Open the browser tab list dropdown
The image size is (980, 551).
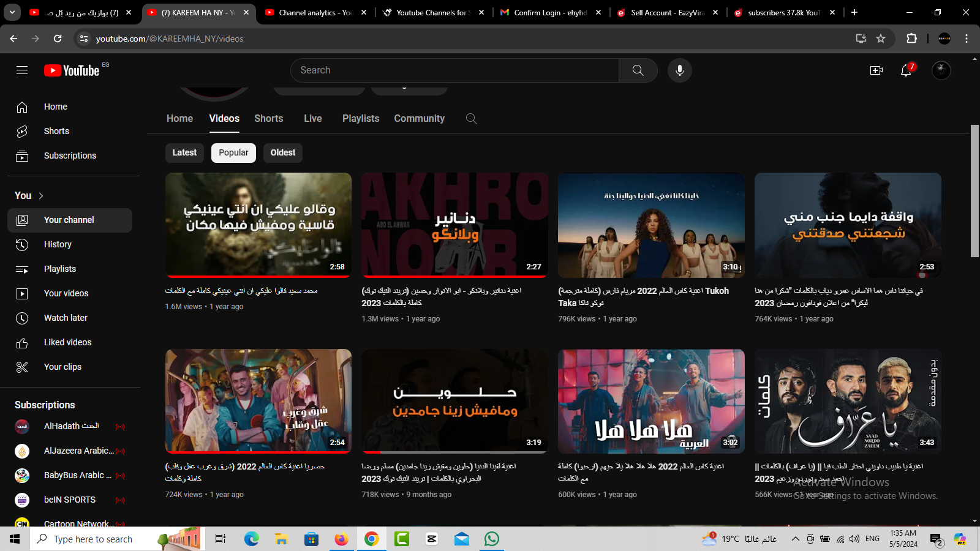pyautogui.click(x=12, y=12)
